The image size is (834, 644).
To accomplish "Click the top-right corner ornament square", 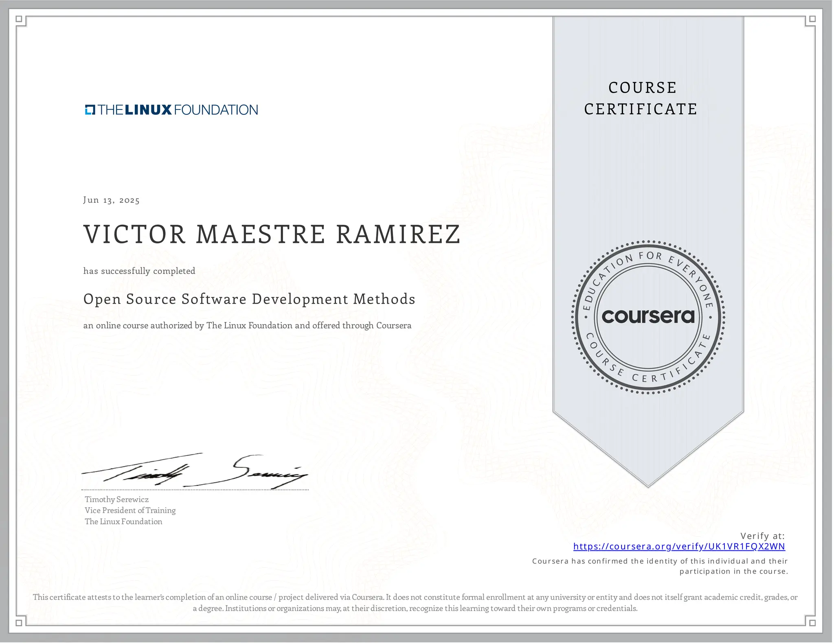I will (812, 19).
